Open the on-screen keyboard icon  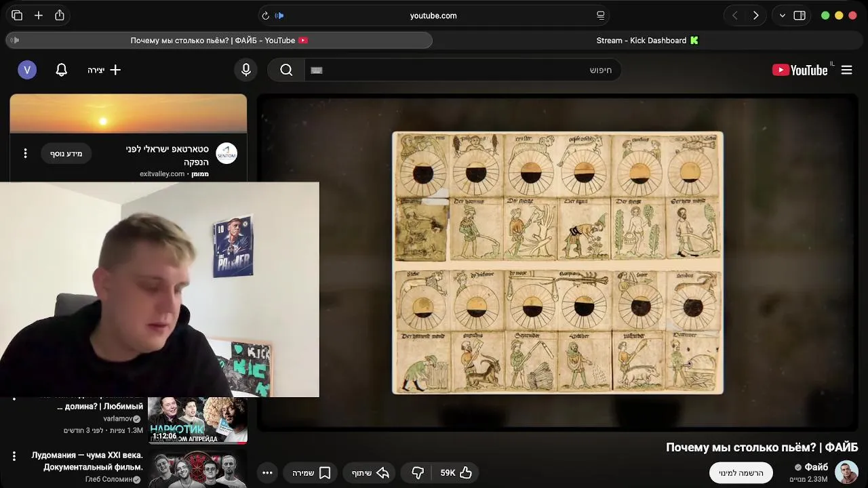pyautogui.click(x=317, y=70)
